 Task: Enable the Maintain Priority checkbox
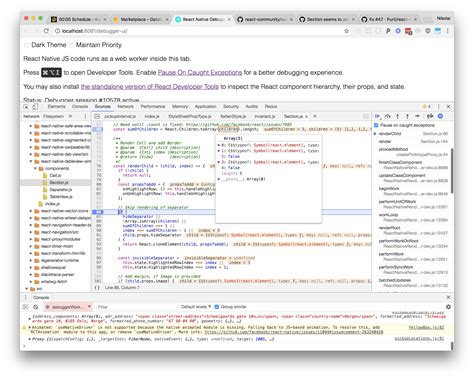71,45
